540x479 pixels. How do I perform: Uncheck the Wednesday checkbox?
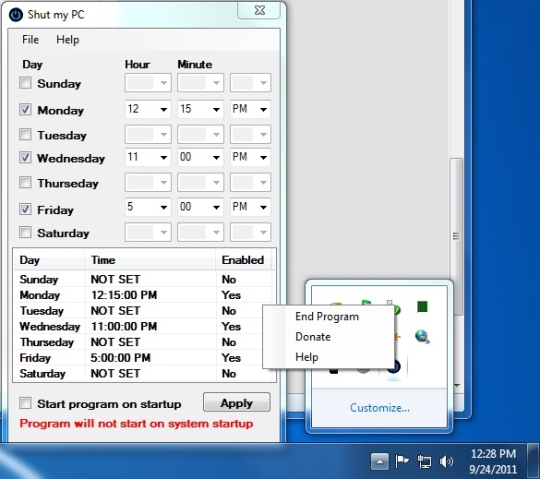25,157
